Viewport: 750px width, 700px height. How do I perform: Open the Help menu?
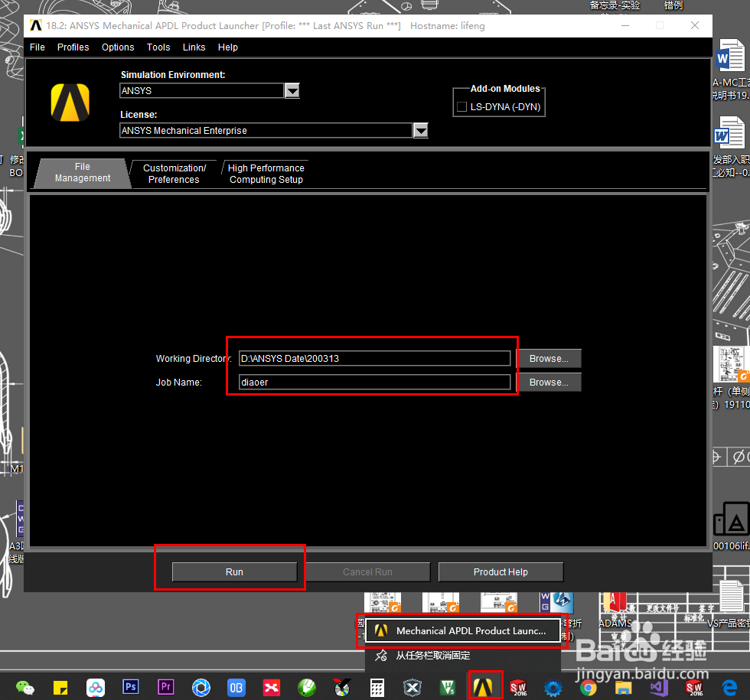228,47
